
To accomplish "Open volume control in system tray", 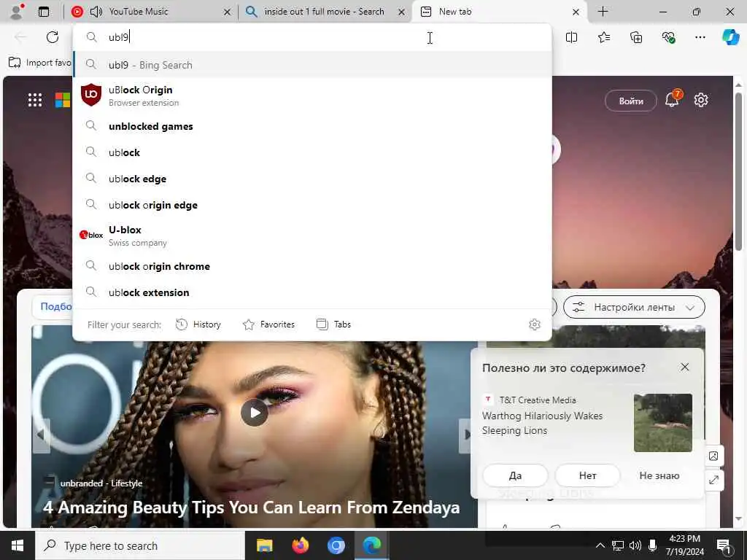I will click(635, 545).
